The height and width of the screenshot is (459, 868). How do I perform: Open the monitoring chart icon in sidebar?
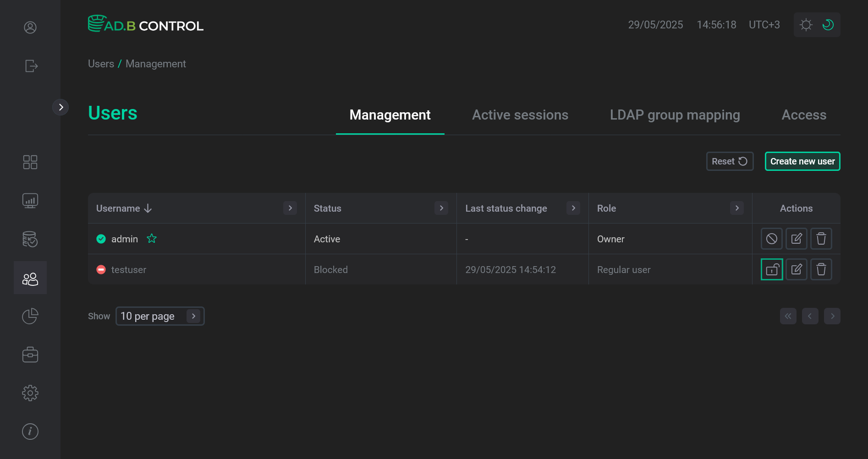tap(30, 201)
